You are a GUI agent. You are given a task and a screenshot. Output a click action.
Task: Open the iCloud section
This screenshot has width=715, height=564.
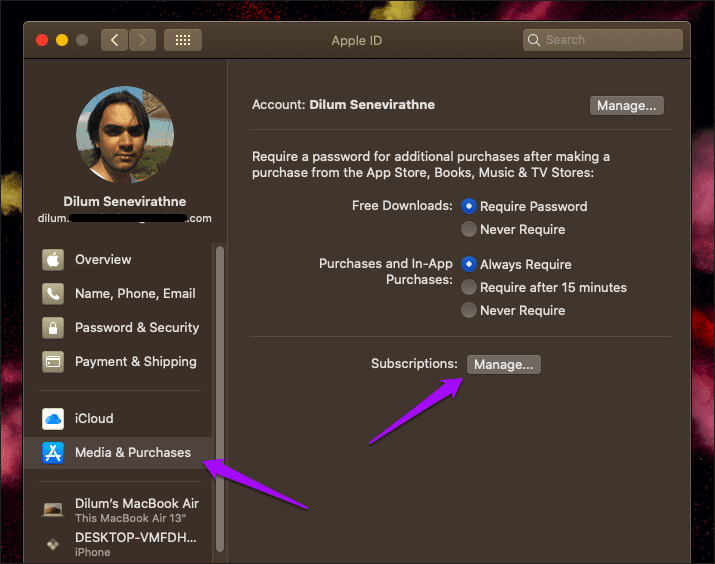pos(118,419)
